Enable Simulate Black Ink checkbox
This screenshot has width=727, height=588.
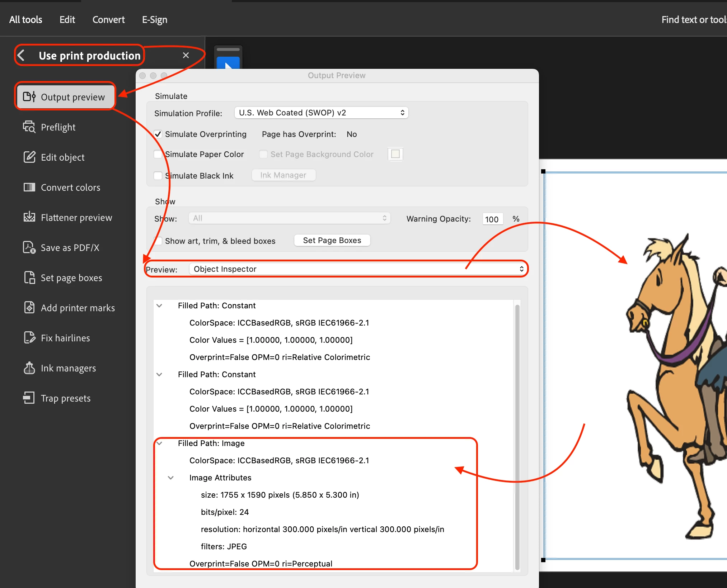pos(158,176)
